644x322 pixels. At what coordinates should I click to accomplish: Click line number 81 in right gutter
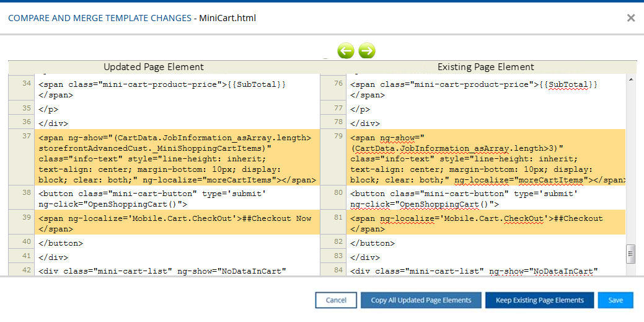coord(338,218)
